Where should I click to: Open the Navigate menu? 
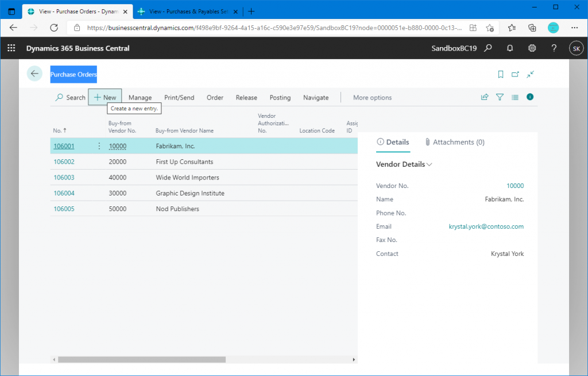(316, 97)
